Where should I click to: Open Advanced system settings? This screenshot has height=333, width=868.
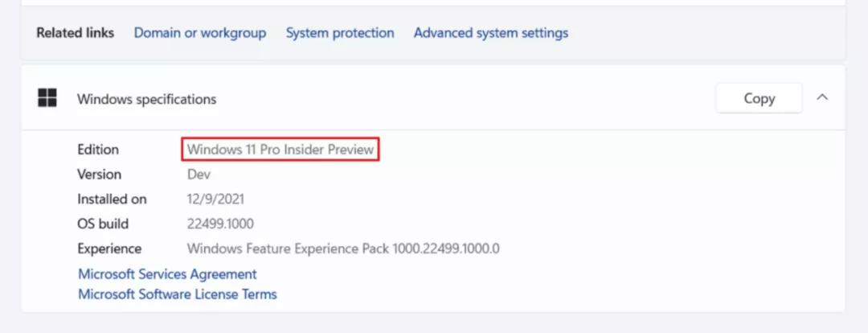coord(490,33)
